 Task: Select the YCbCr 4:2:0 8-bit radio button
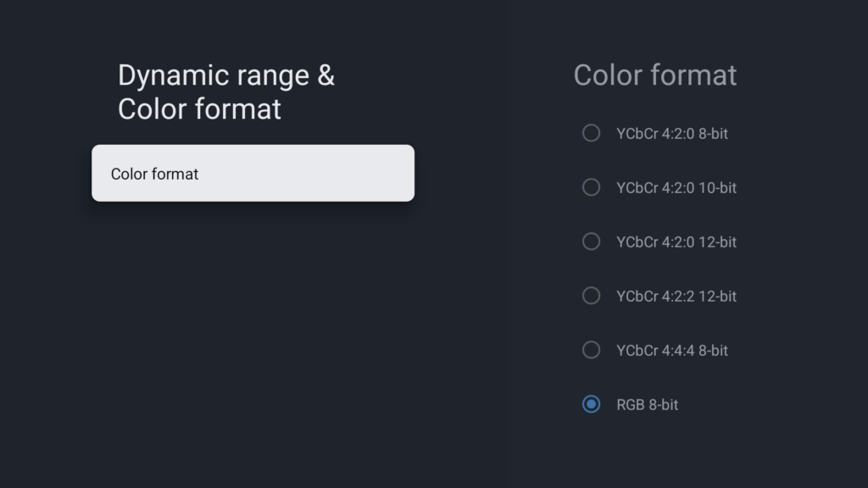pyautogui.click(x=591, y=133)
